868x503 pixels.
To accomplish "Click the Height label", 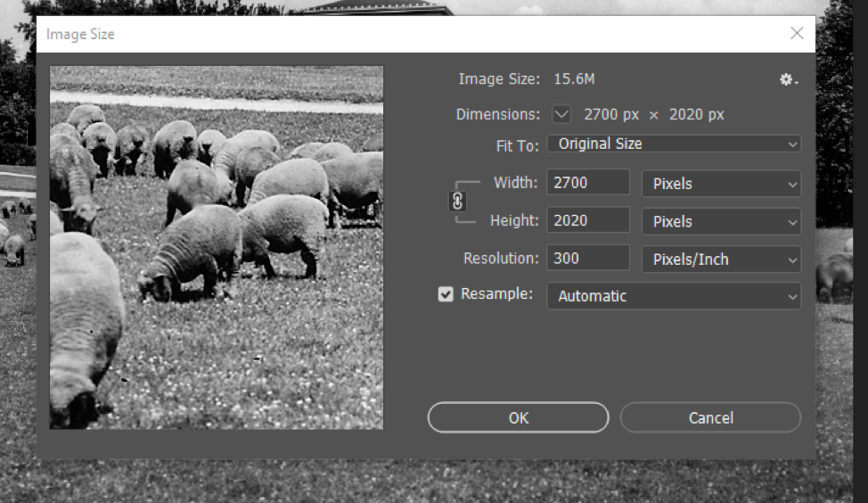I will click(x=513, y=220).
